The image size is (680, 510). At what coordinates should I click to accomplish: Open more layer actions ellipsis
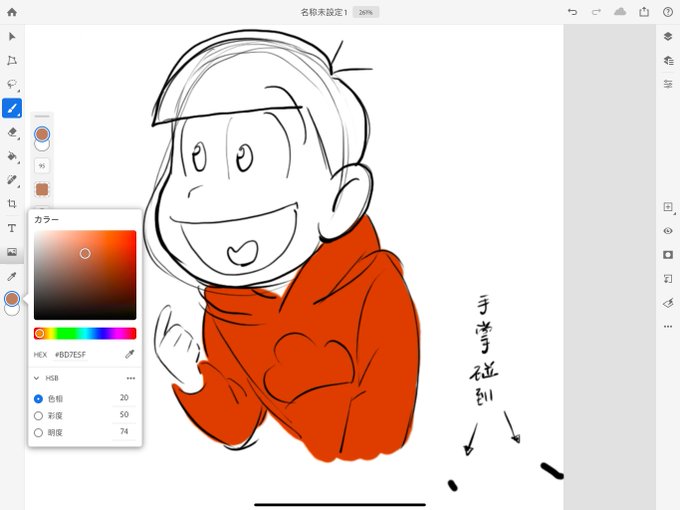[x=668, y=326]
